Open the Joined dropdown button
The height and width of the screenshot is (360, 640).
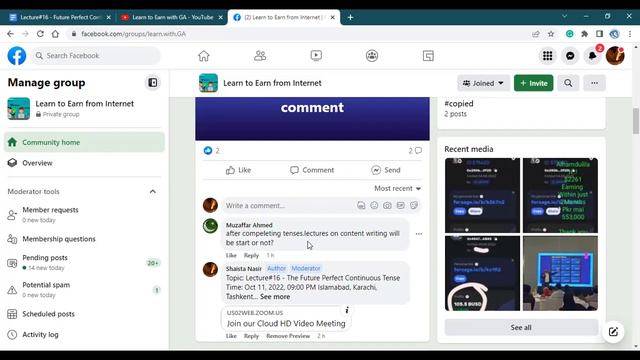(483, 83)
